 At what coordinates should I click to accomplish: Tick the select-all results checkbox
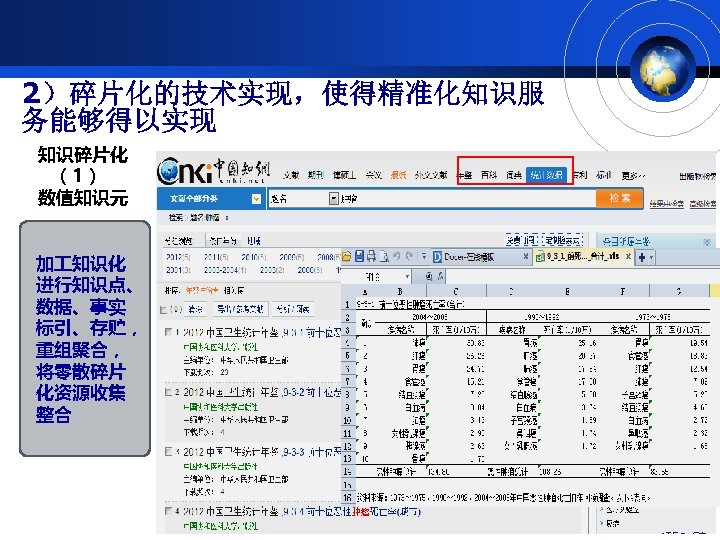(x=163, y=309)
